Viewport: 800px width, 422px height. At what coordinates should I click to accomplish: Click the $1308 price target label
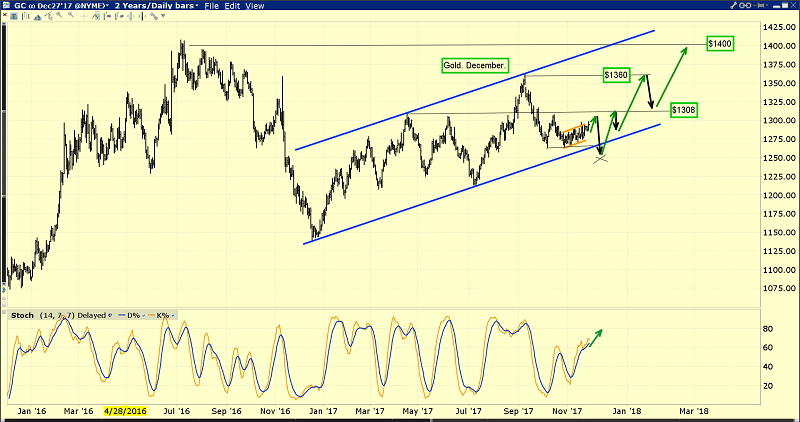[683, 108]
